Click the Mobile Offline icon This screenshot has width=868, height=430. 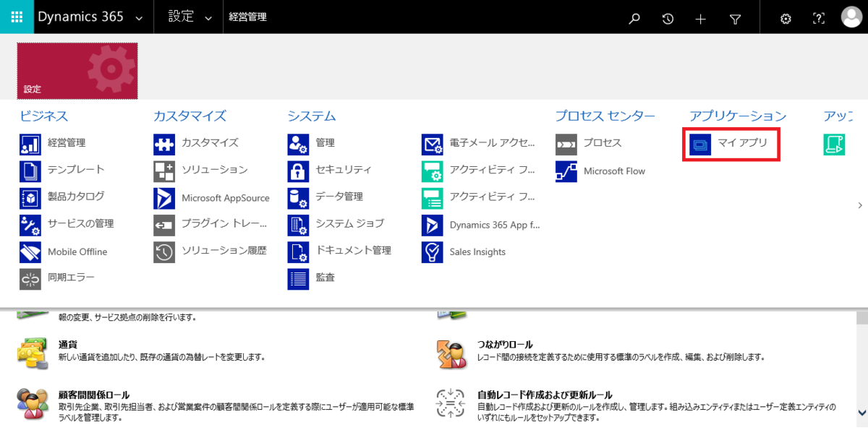click(x=30, y=252)
